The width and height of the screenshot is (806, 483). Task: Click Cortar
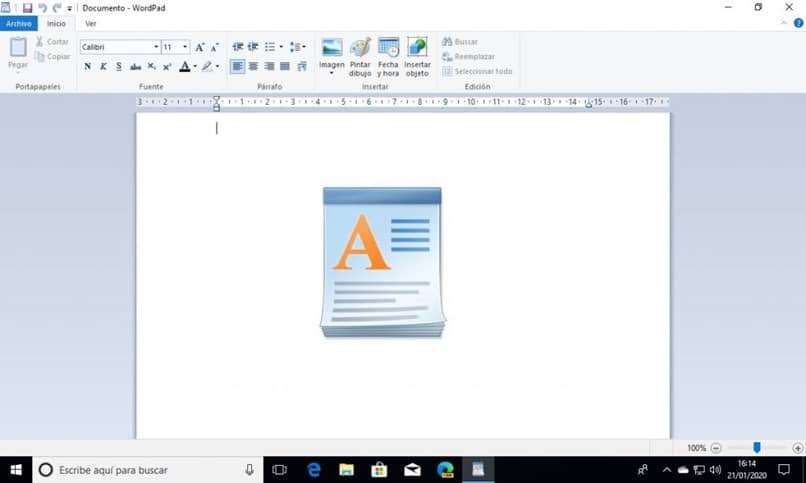52,42
